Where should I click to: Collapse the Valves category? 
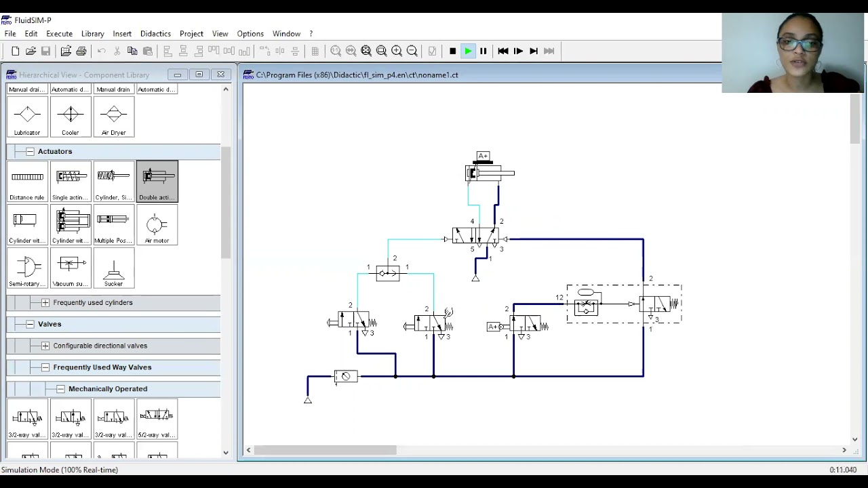click(x=30, y=324)
